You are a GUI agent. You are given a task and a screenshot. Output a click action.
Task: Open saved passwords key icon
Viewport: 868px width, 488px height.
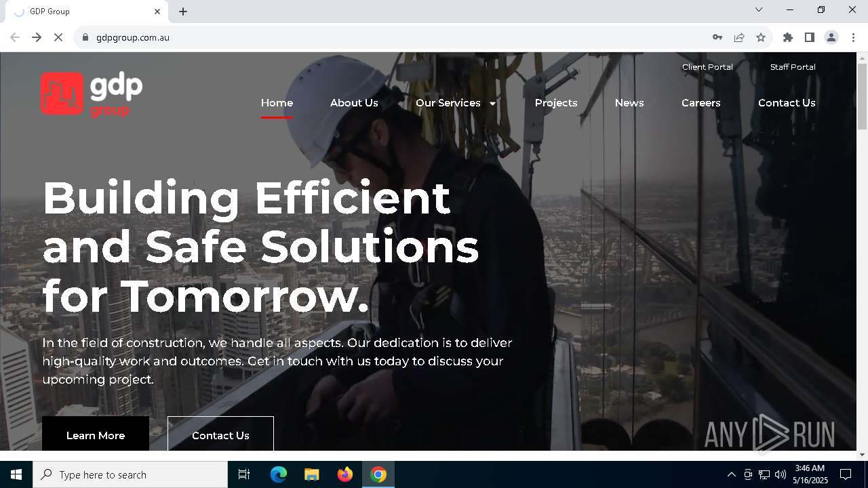coord(717,37)
